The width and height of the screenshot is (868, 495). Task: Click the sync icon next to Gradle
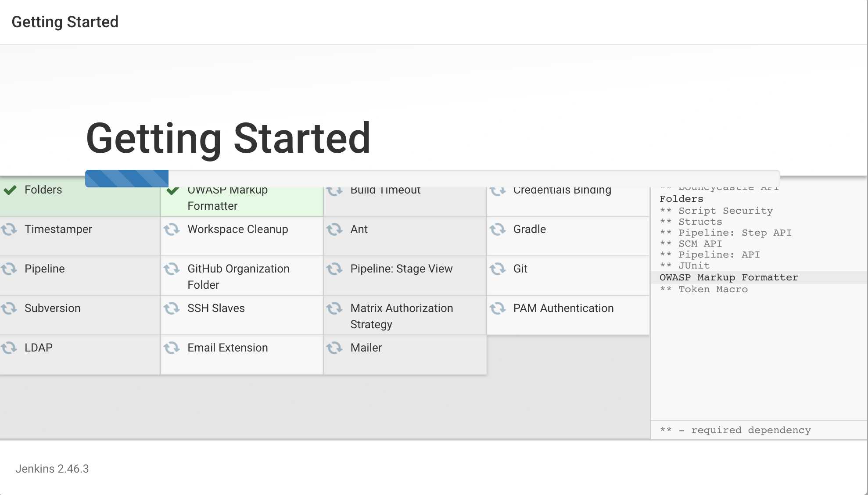(x=498, y=229)
